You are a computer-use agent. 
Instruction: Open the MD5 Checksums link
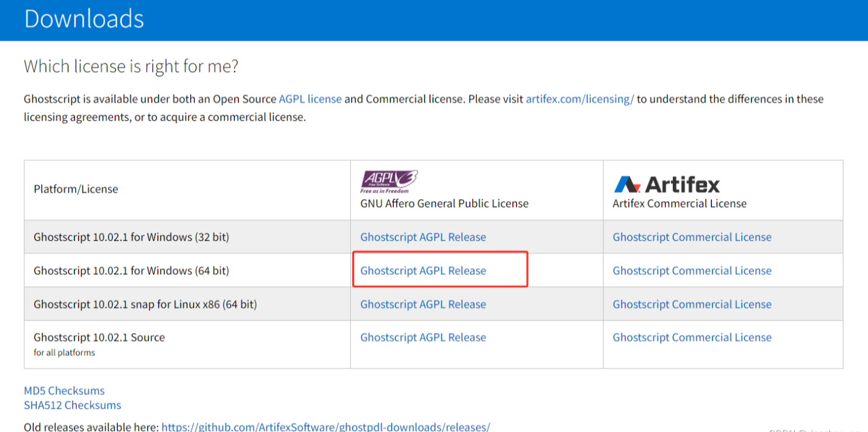64,391
